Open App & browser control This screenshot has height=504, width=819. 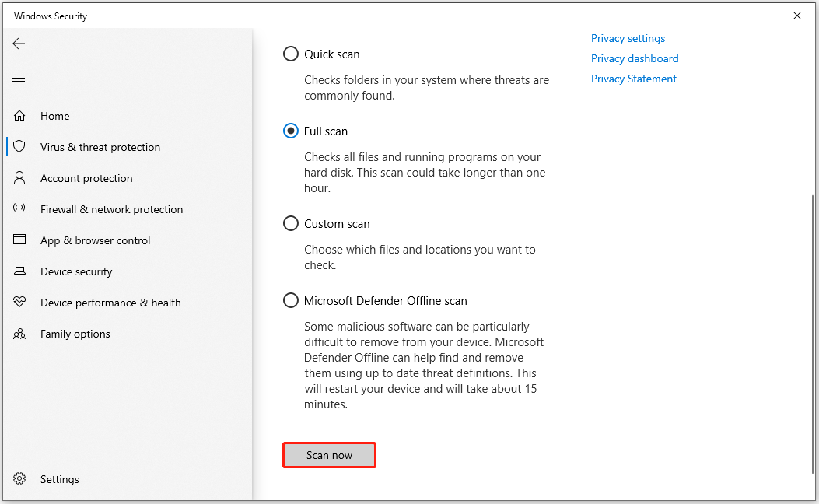pos(95,240)
